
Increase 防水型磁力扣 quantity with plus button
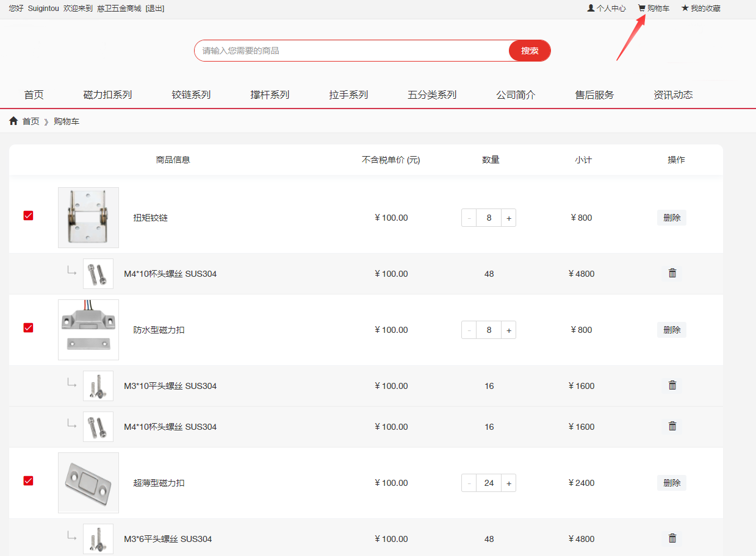pos(508,330)
